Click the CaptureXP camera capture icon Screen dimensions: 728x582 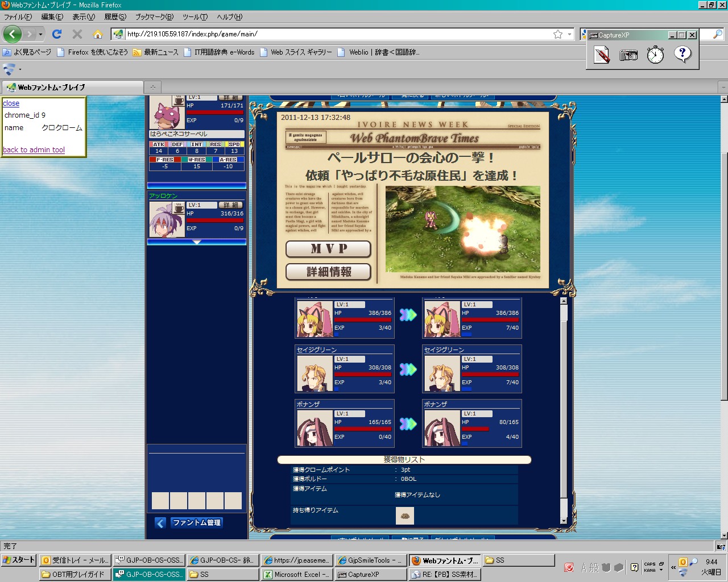click(628, 55)
